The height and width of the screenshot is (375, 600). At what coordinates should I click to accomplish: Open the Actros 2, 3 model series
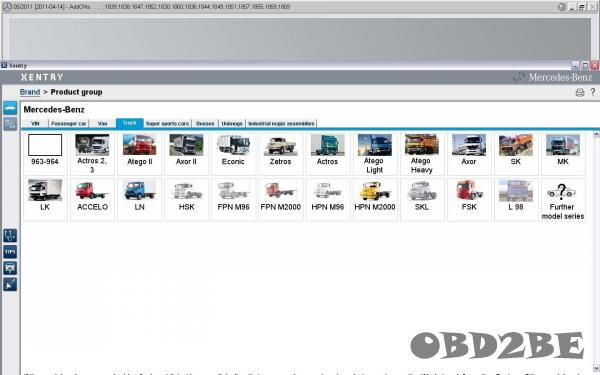point(92,154)
